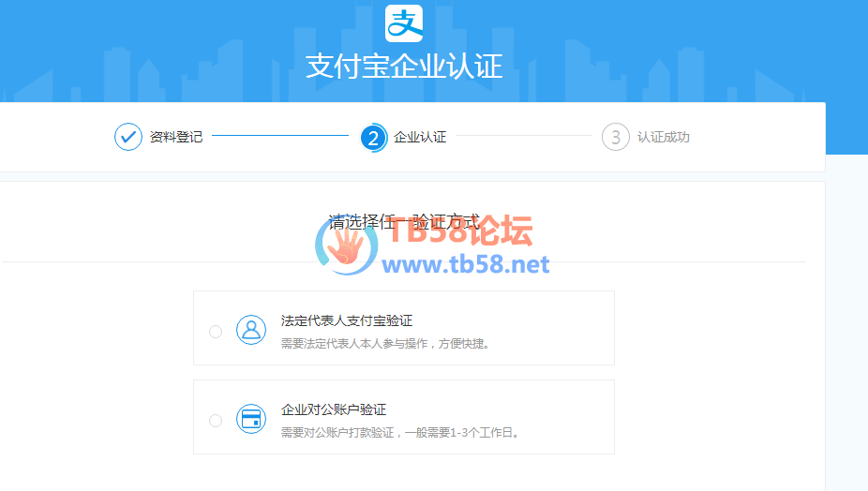Click the Alipay logo at the top
The width and height of the screenshot is (868, 491).
coord(404,23)
